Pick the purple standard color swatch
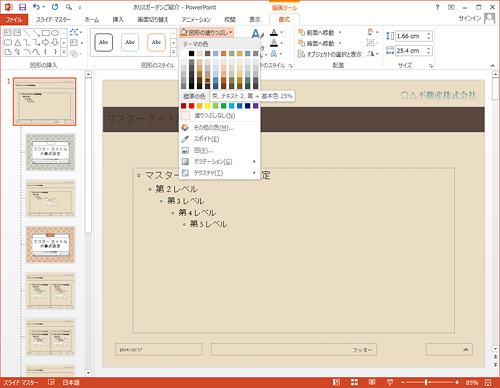Viewport: 500px width, 388px height. [x=255, y=106]
